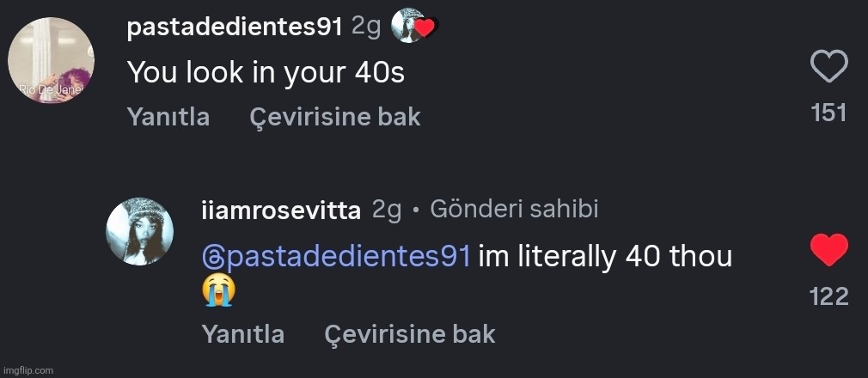Click Çevirisine bak under the first comment

pos(335,117)
